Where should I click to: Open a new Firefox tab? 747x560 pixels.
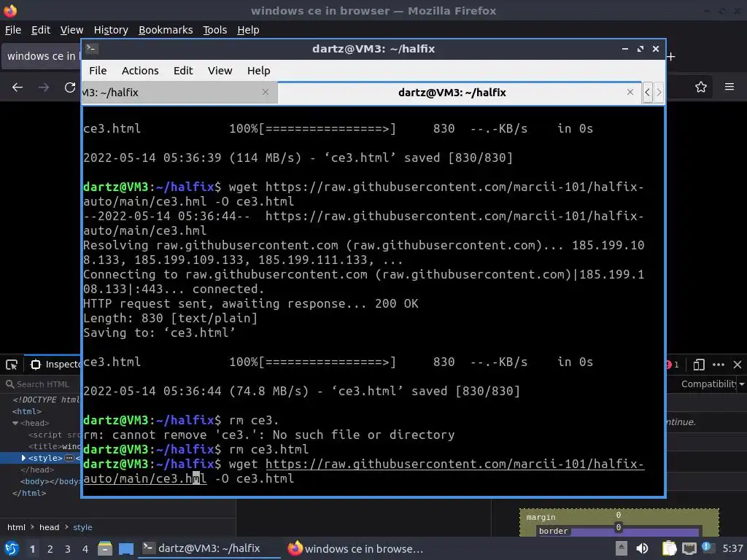pyautogui.click(x=671, y=57)
